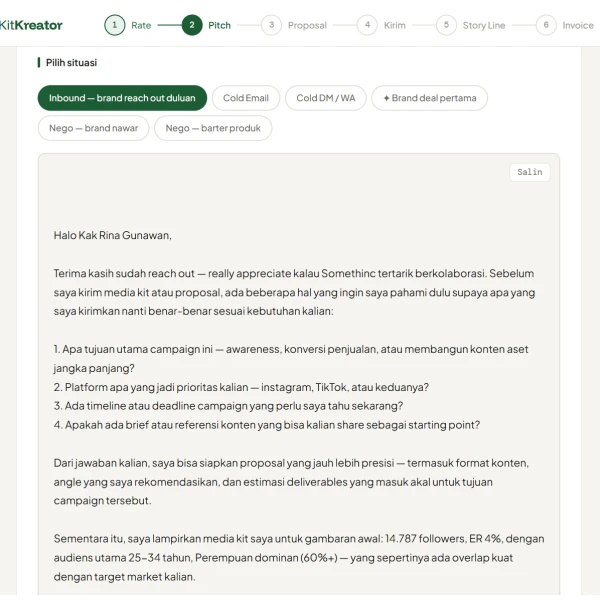This screenshot has width=600, height=600.
Task: Go to step 6 Invoice circle
Action: point(546,25)
